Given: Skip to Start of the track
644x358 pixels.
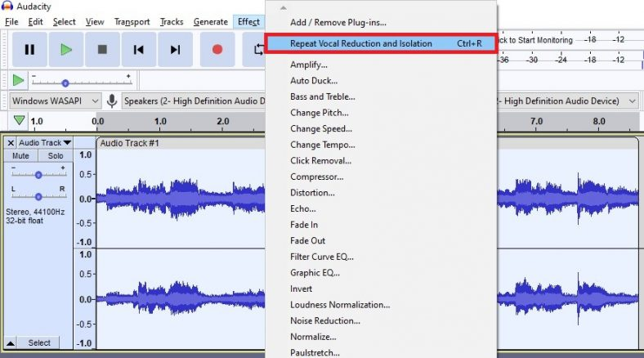Looking at the screenshot, I should [139, 50].
